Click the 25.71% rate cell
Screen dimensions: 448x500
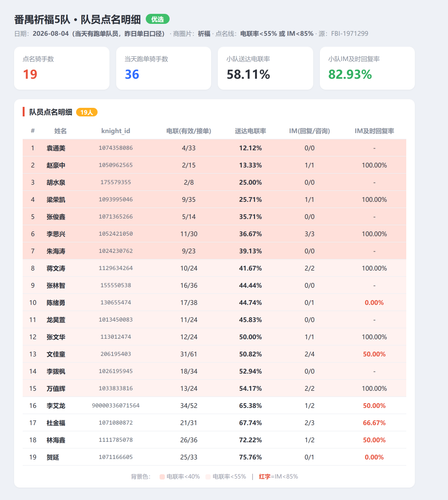(x=250, y=199)
